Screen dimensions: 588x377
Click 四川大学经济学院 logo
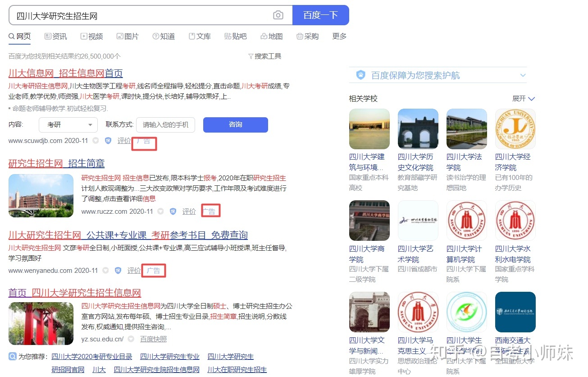coord(515,129)
